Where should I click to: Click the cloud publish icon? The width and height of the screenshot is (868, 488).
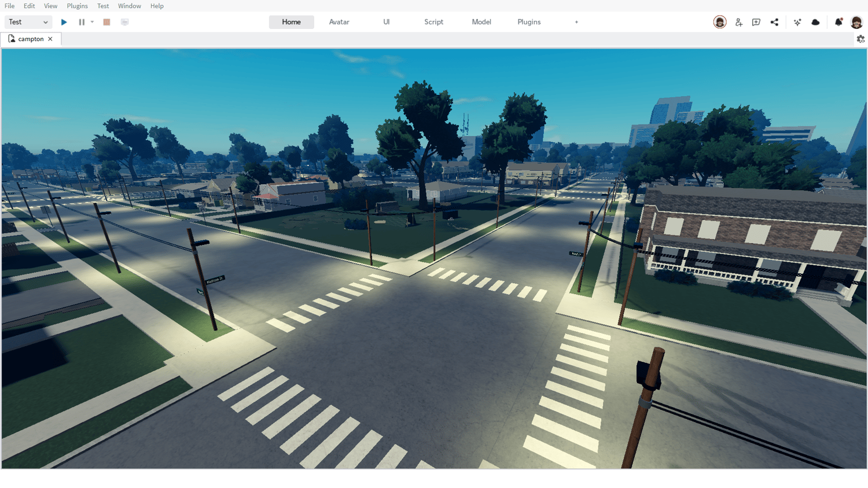tap(815, 21)
